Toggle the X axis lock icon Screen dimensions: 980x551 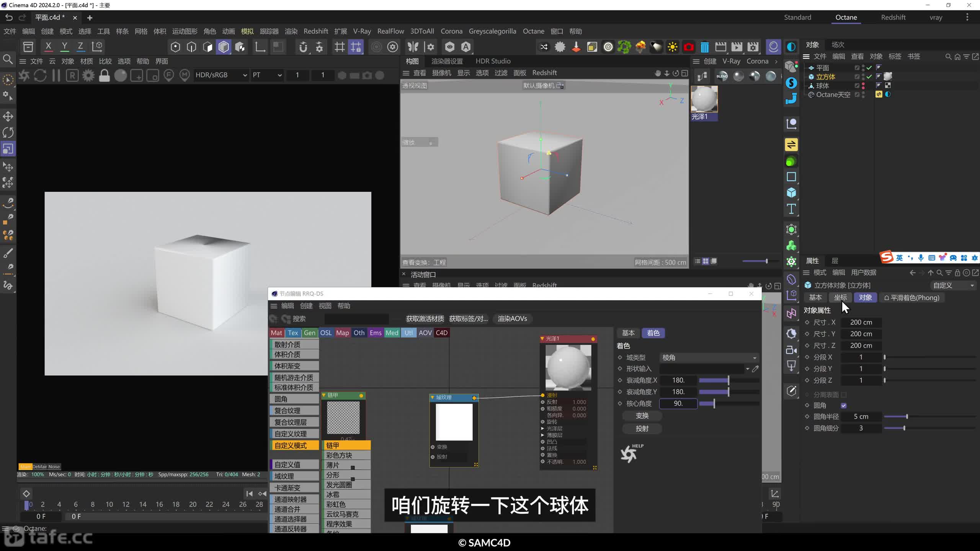tap(48, 47)
